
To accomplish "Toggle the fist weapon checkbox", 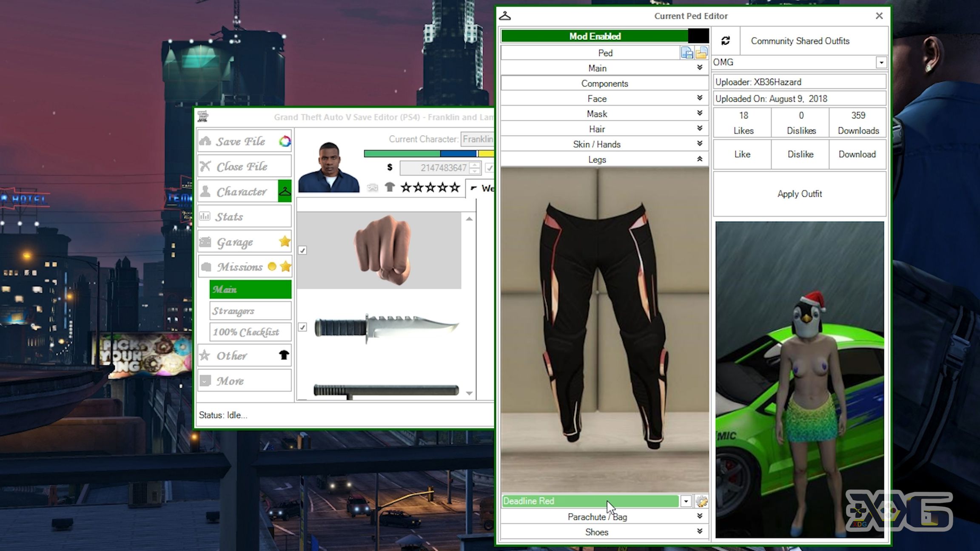I will [302, 250].
